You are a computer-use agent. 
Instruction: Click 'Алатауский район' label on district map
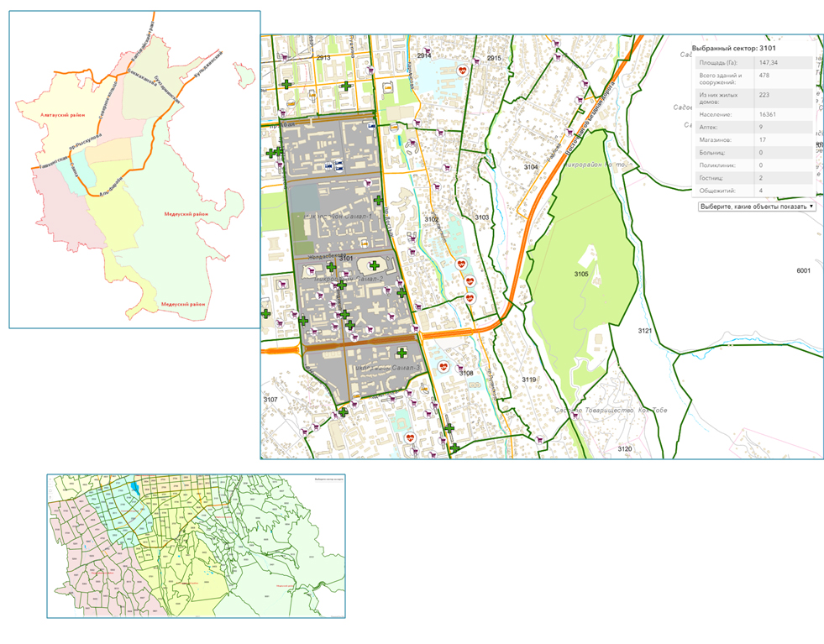point(62,115)
